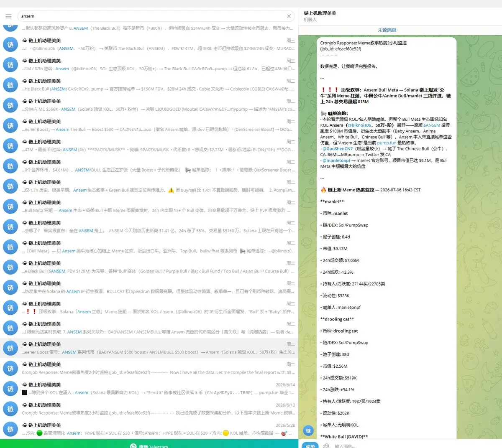Viewport: 502px width, 448px height.
Task: Open result containing '**SPACEX/MUSK**'
Action: [149, 145]
